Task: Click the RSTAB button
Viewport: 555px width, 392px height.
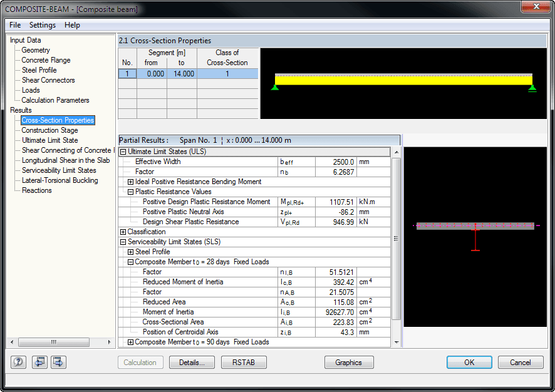Action: click(x=244, y=363)
